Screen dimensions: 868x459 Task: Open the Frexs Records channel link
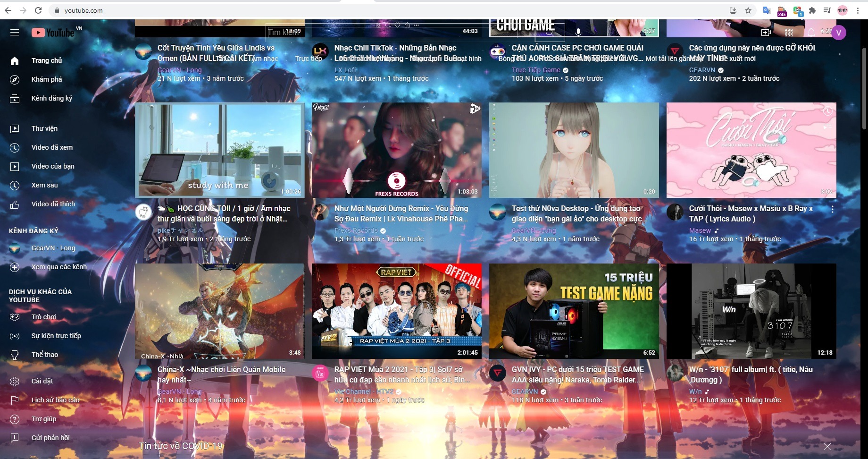coord(356,230)
